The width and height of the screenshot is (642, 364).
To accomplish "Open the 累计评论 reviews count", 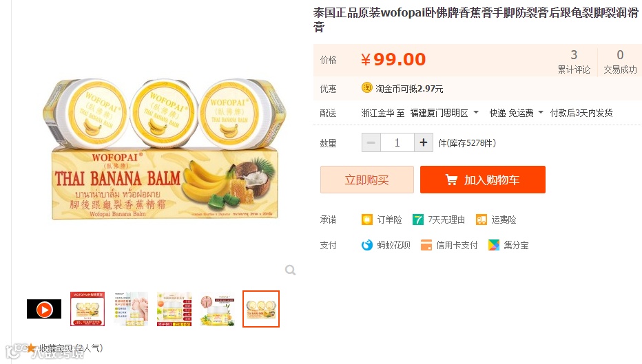I will pyautogui.click(x=574, y=61).
